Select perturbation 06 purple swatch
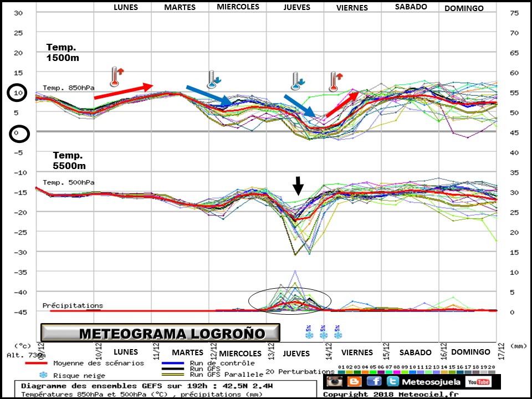The height and width of the screenshot is (399, 532). (x=381, y=372)
